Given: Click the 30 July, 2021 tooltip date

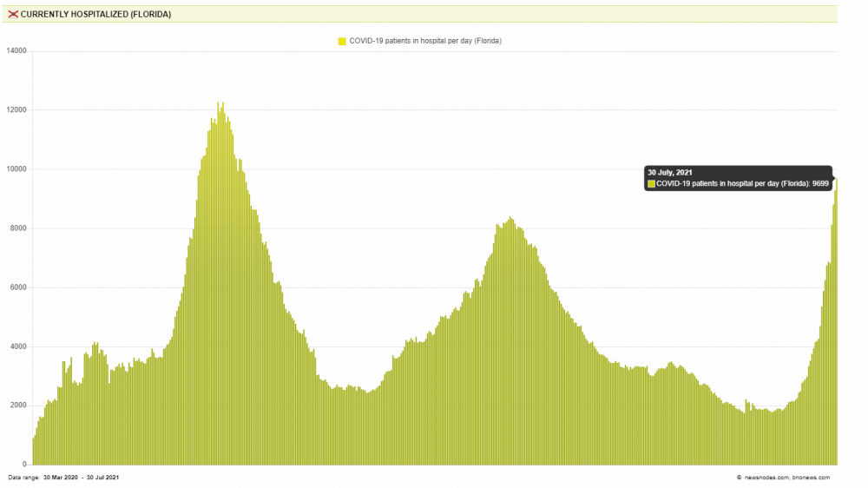Looking at the screenshot, I should [670, 173].
